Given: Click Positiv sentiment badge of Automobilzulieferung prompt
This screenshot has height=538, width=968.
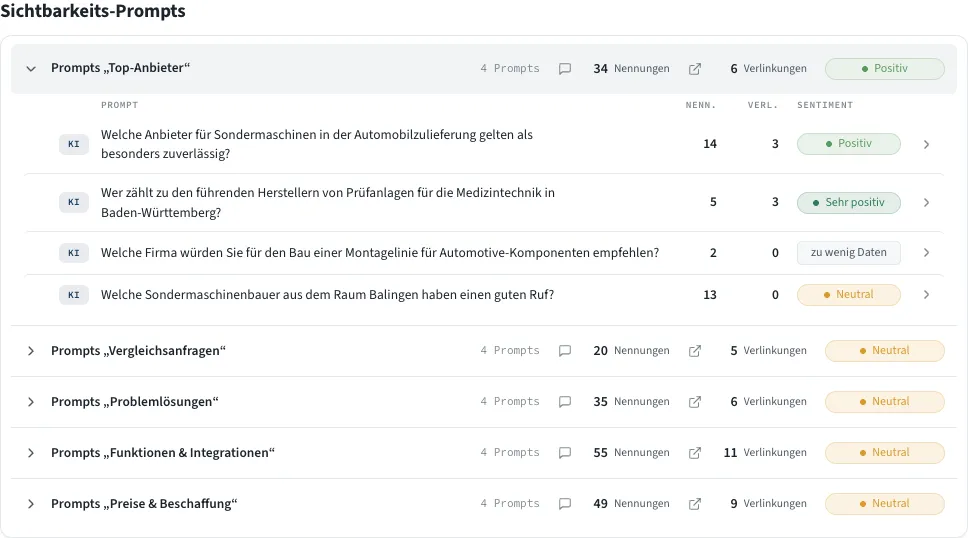Looking at the screenshot, I should tap(849, 143).
